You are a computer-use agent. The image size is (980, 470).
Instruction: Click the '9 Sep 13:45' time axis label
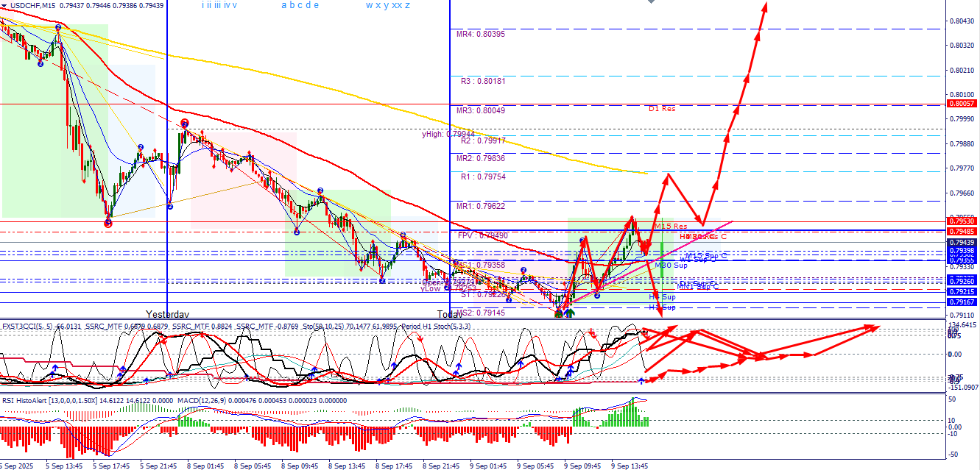[630, 466]
